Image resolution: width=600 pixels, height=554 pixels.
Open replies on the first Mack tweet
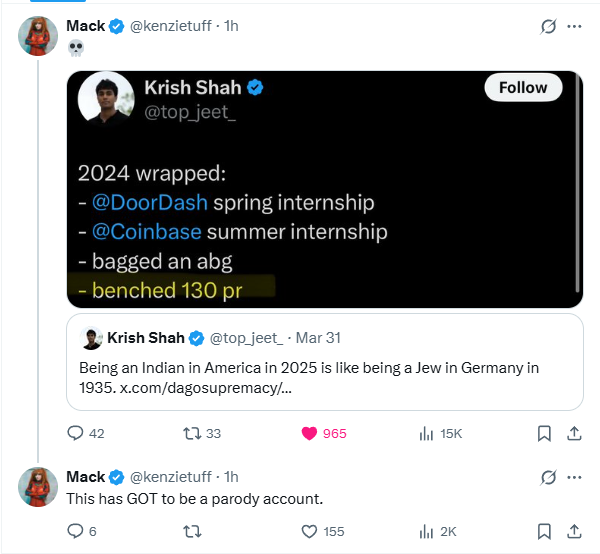pos(85,433)
